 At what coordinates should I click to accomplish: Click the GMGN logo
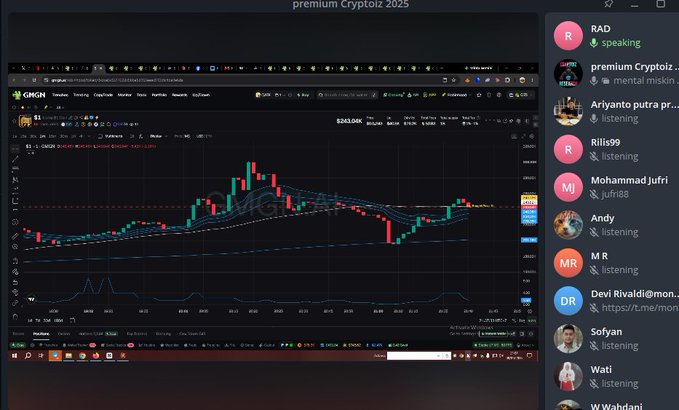tap(29, 95)
